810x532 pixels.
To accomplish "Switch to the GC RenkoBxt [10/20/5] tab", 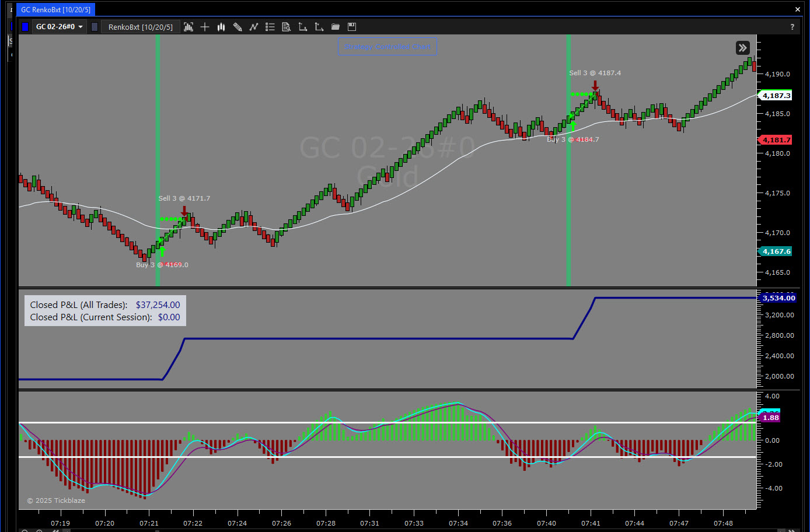I will [56, 9].
